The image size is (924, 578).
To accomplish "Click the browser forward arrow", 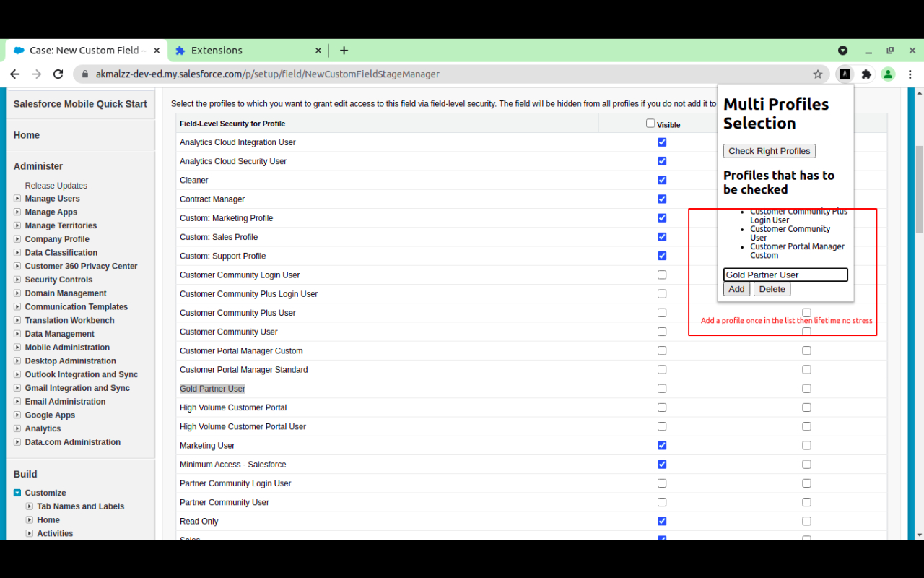I will pos(36,74).
